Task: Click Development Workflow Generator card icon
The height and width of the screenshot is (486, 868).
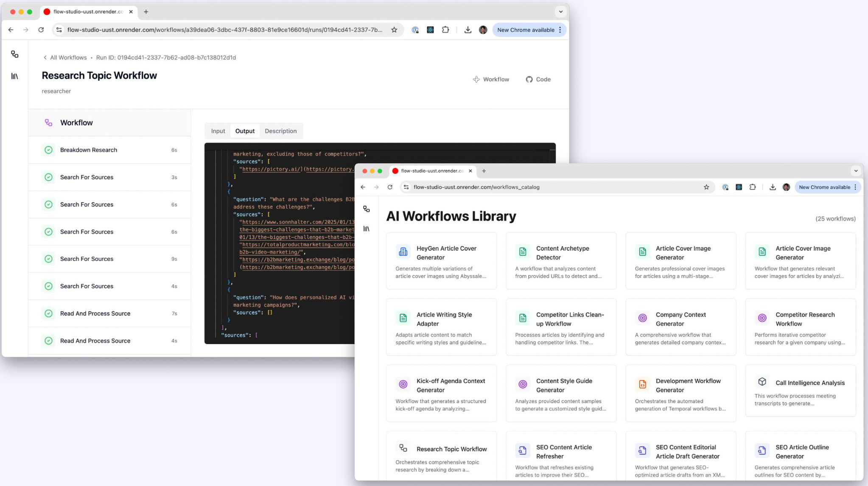Action: [642, 384]
